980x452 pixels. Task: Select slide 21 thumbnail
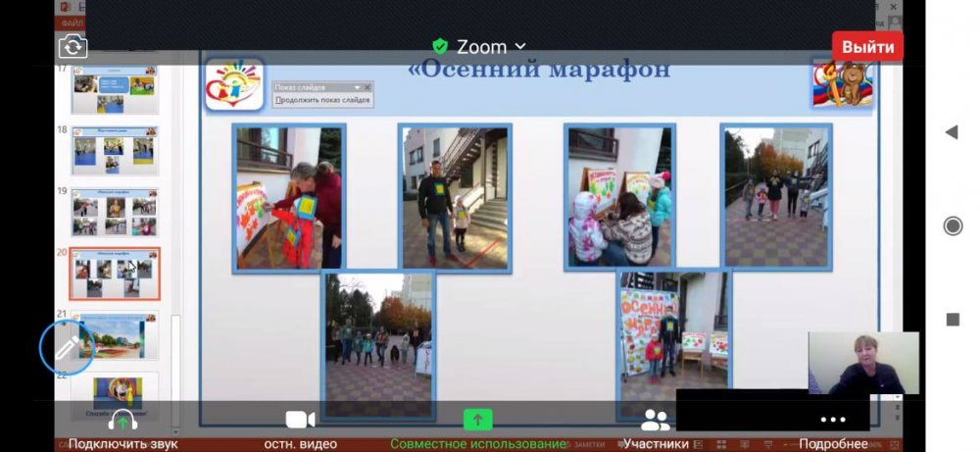(115, 335)
